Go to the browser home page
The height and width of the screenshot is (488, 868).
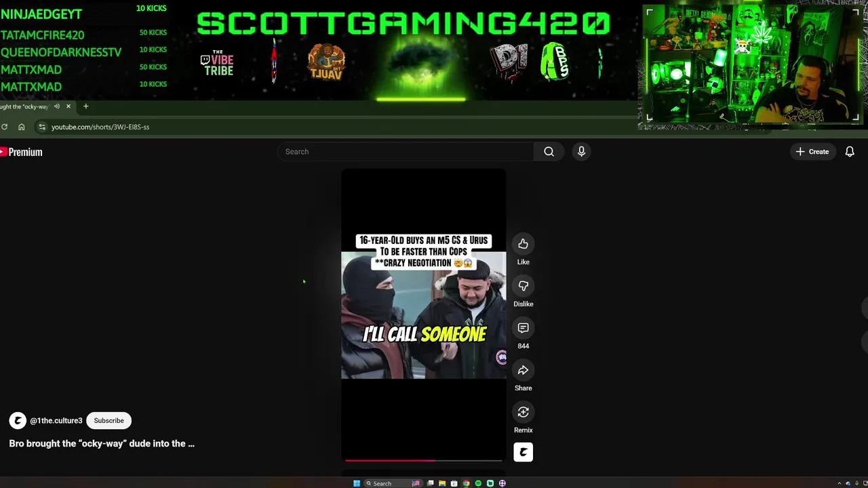pyautogui.click(x=22, y=127)
